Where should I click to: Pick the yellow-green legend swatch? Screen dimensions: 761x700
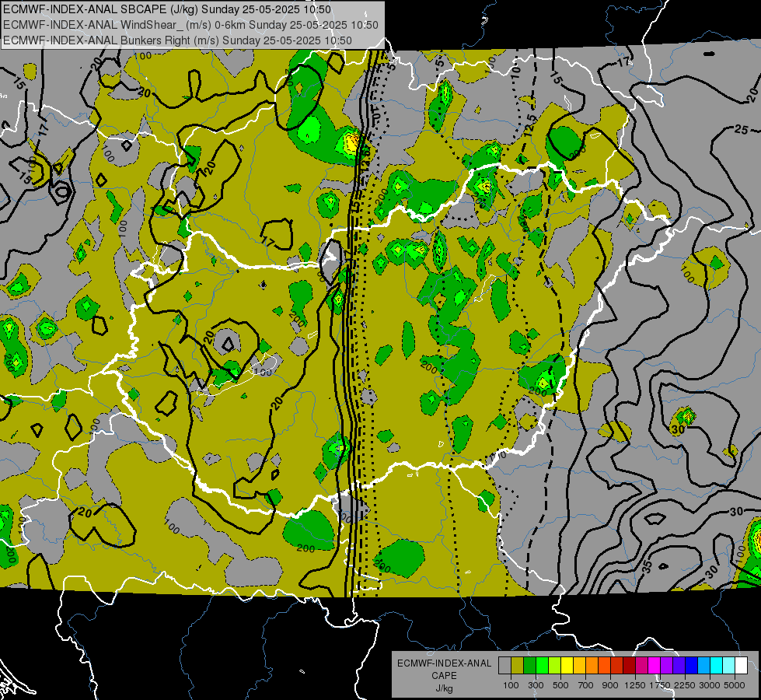555,666
